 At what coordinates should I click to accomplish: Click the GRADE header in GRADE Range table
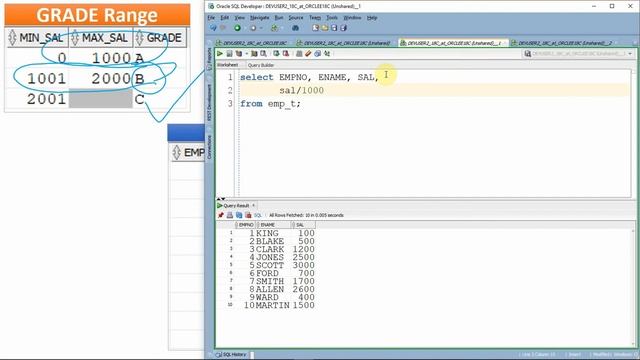point(160,38)
